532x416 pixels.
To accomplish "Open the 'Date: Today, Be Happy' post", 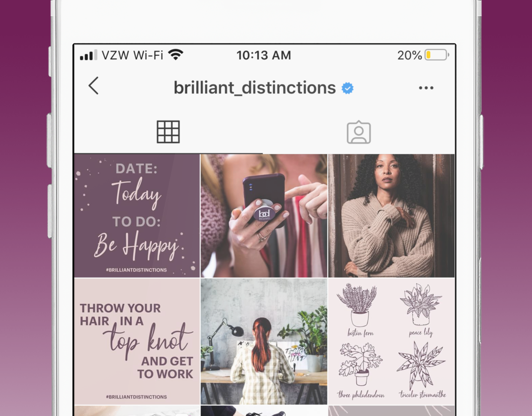I will click(137, 216).
